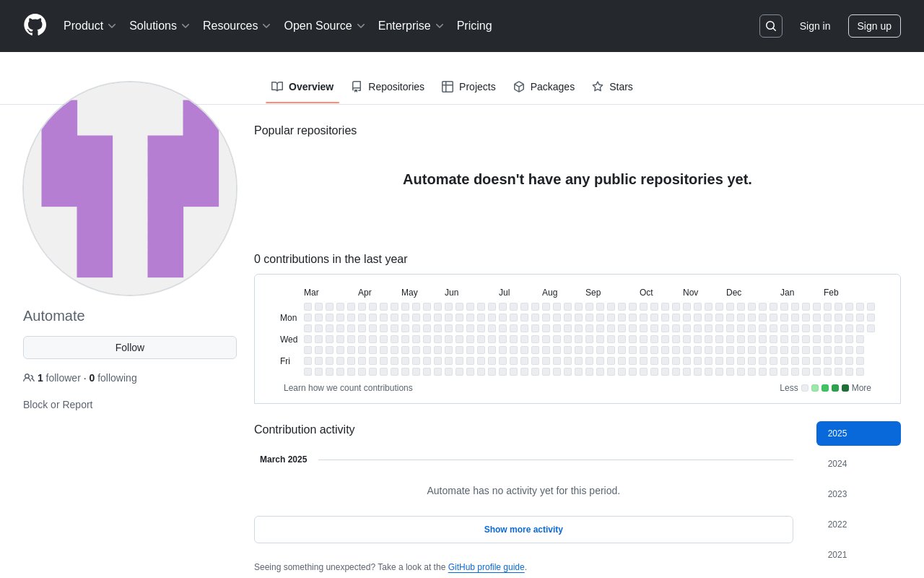
Task: Click the 'Contribution activity' heading
Action: tap(305, 430)
